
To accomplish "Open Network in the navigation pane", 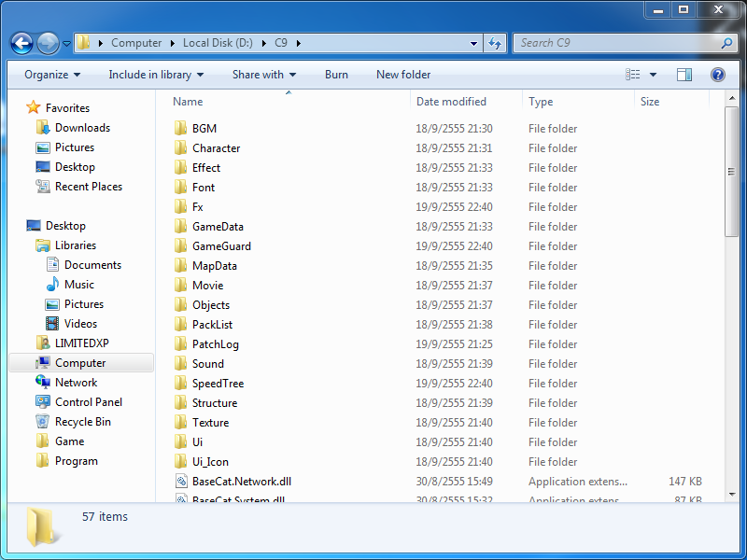I will click(x=76, y=383).
